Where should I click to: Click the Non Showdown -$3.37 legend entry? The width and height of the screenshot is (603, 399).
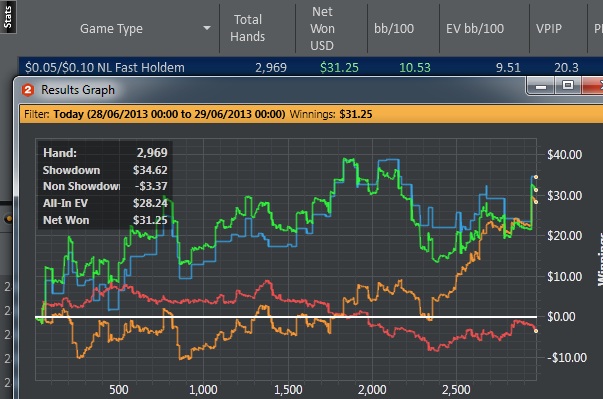coord(105,186)
